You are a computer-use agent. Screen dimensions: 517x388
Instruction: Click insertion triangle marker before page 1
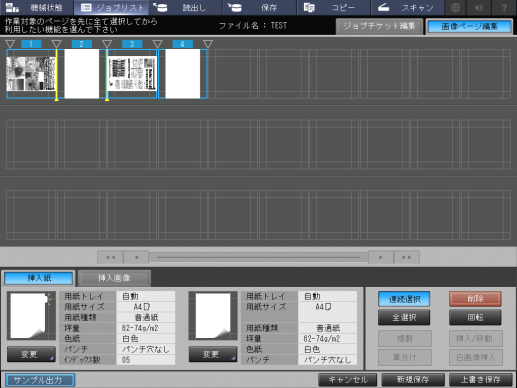tap(10, 44)
